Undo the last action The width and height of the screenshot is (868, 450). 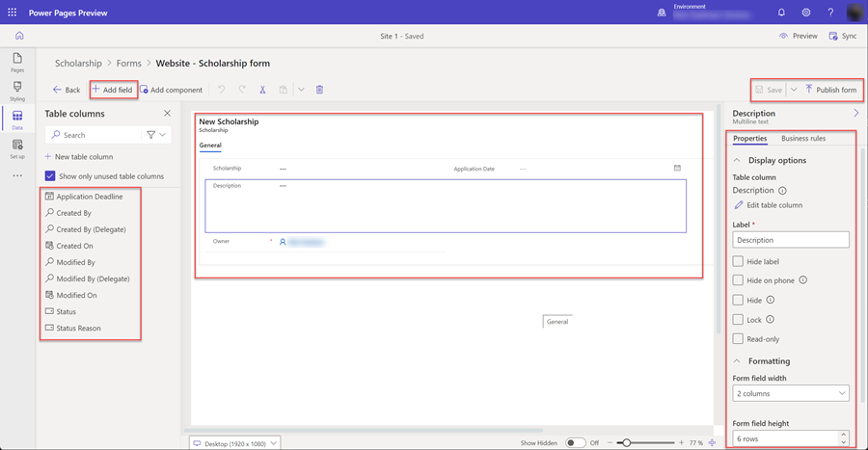[x=222, y=90]
